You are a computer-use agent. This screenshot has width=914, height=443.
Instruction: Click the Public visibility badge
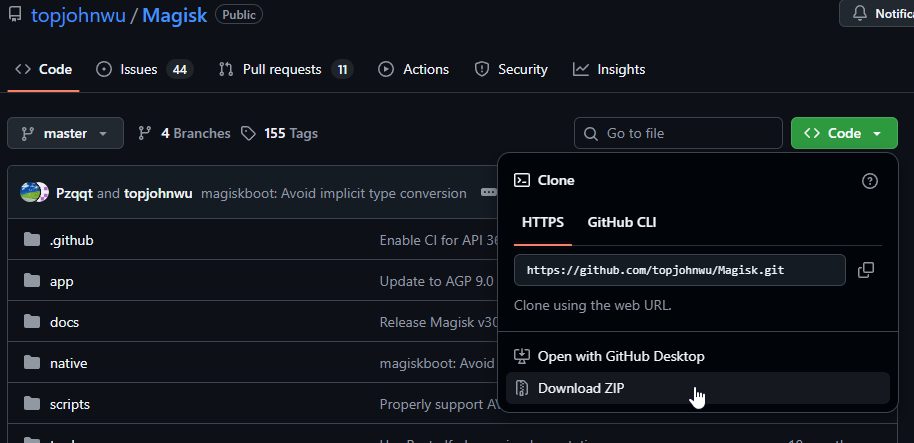(x=239, y=15)
